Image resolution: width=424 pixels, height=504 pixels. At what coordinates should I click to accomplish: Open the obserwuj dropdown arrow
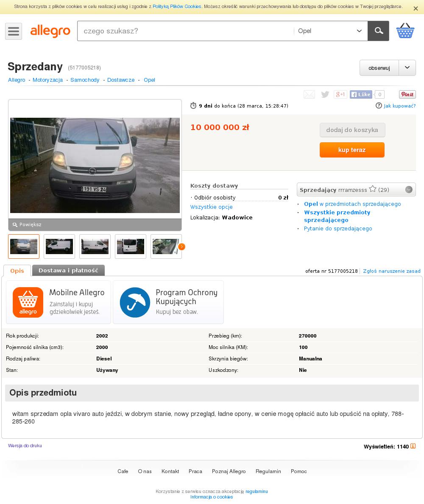click(407, 68)
